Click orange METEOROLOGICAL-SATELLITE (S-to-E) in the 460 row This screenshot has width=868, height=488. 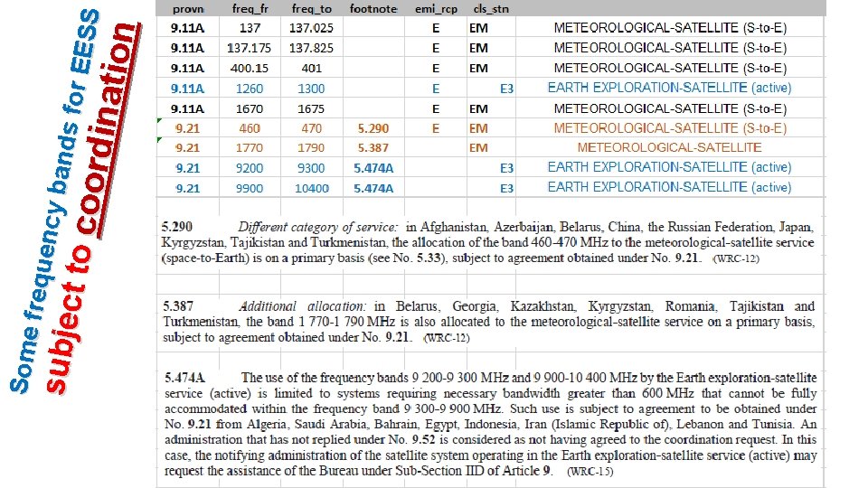670,128
